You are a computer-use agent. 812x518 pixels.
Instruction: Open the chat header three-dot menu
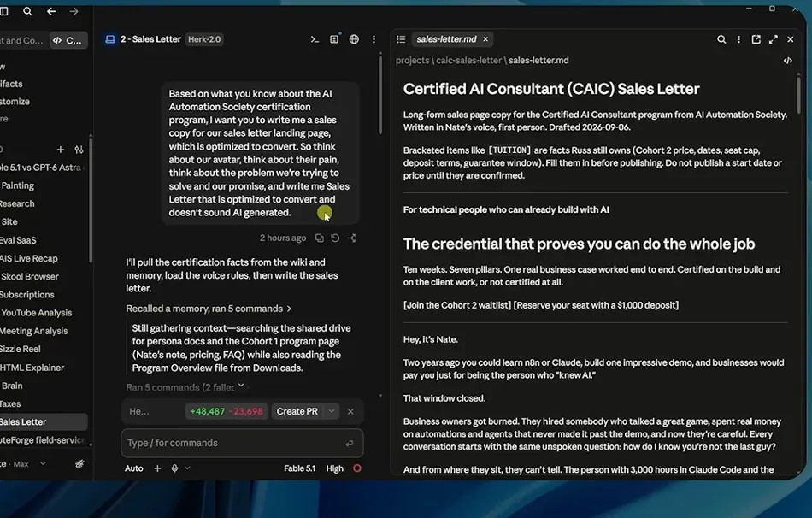pos(374,39)
